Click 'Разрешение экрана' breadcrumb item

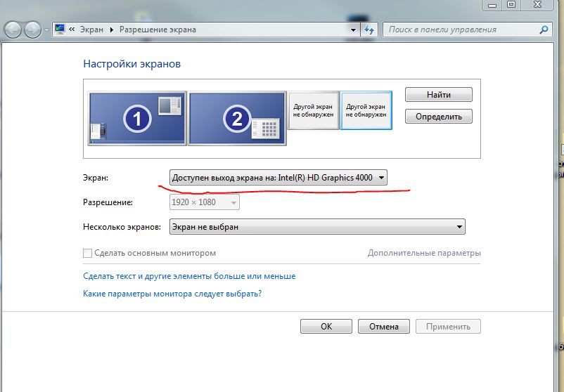(158, 30)
